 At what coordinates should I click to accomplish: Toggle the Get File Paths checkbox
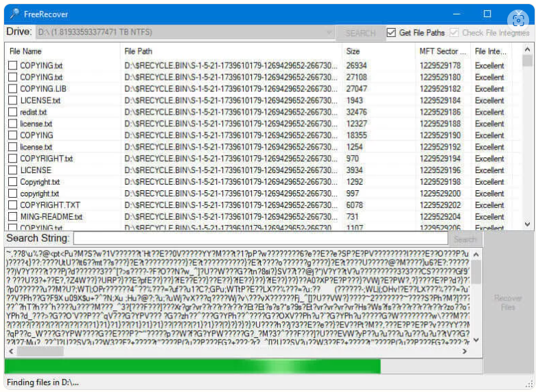[391, 32]
